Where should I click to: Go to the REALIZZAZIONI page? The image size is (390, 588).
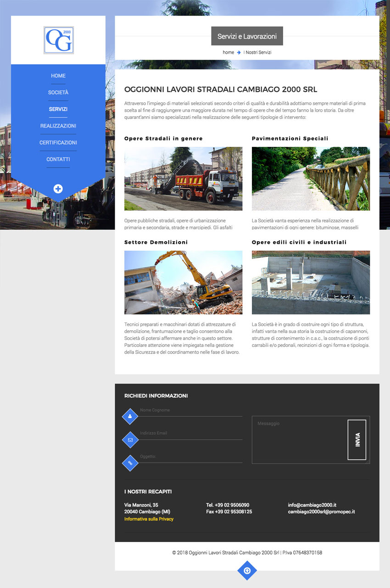pyautogui.click(x=58, y=126)
